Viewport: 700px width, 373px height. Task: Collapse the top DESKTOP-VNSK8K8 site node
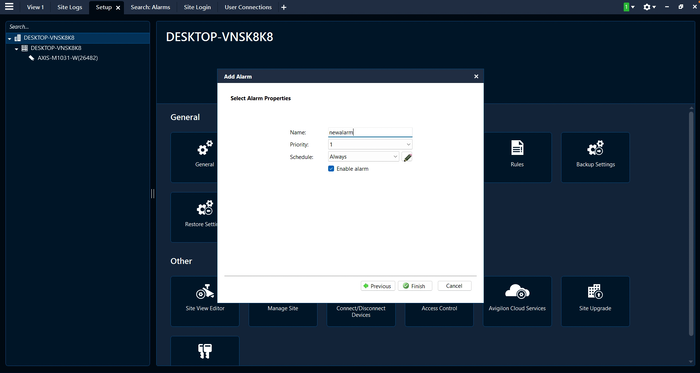click(x=10, y=39)
